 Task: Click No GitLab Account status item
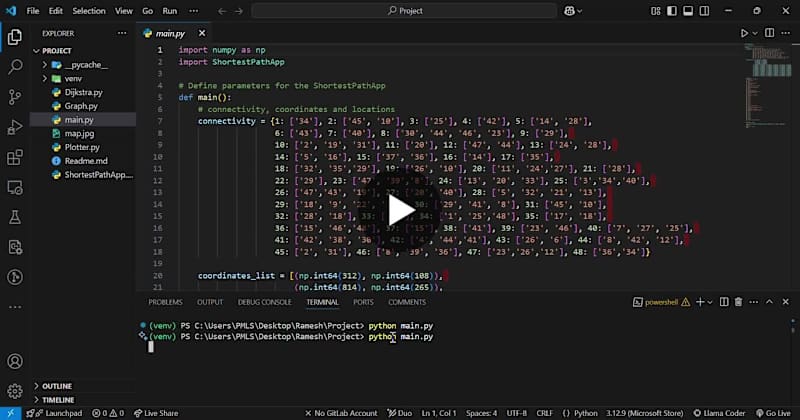pyautogui.click(x=341, y=413)
